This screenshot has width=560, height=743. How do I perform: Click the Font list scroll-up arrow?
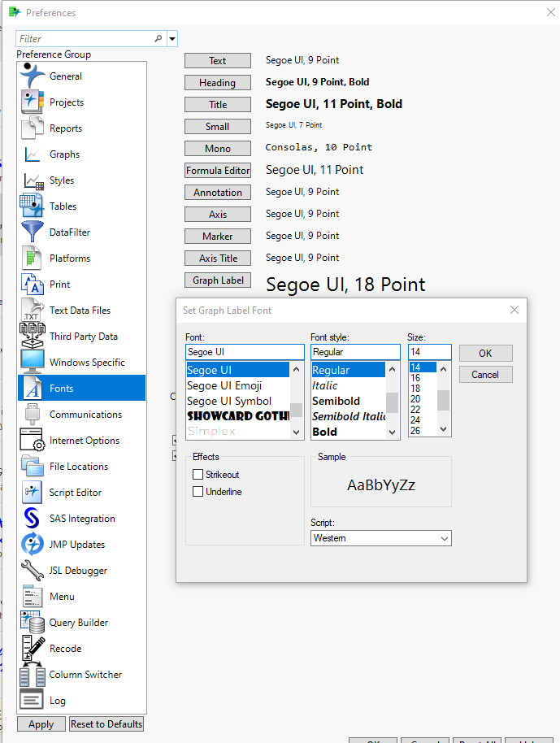[x=297, y=369]
